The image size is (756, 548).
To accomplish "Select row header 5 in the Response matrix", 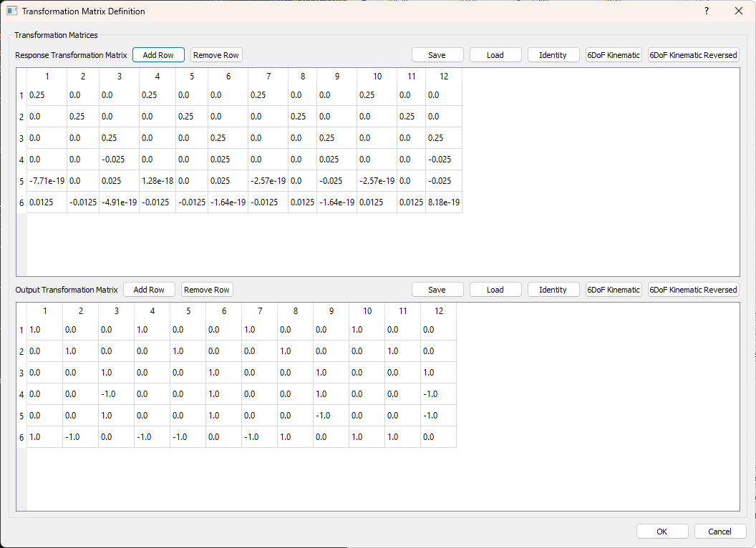I will 21,180.
